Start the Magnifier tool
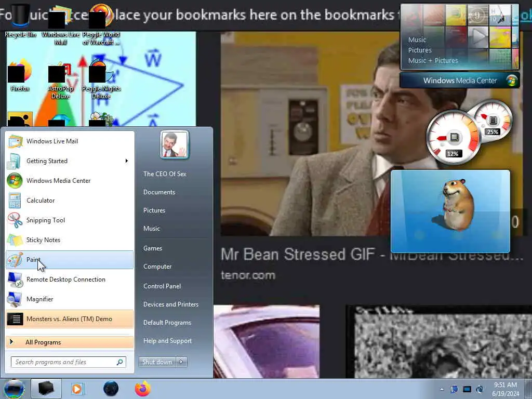 pos(70,299)
